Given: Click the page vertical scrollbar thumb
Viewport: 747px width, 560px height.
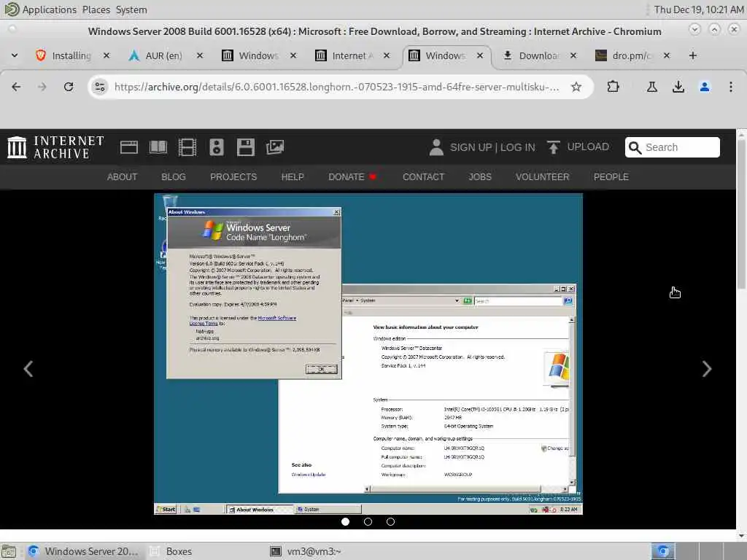Looking at the screenshot, I should 741,214.
